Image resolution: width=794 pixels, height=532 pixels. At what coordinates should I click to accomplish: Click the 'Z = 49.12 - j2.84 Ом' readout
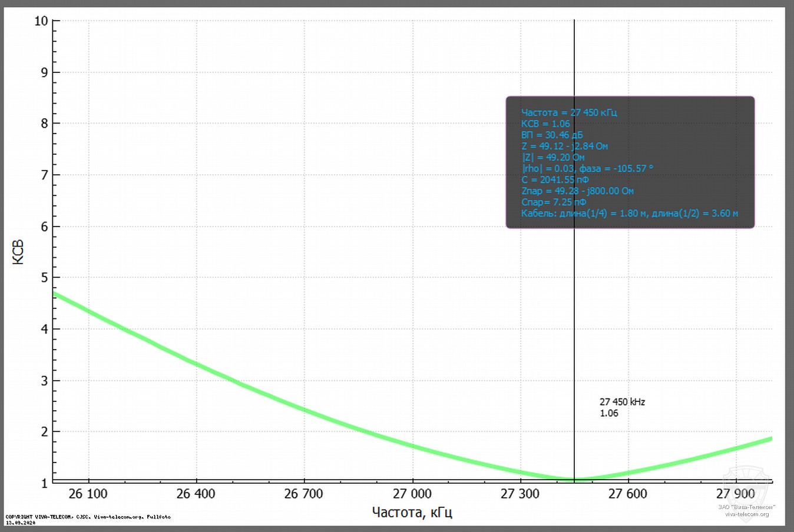(x=564, y=146)
